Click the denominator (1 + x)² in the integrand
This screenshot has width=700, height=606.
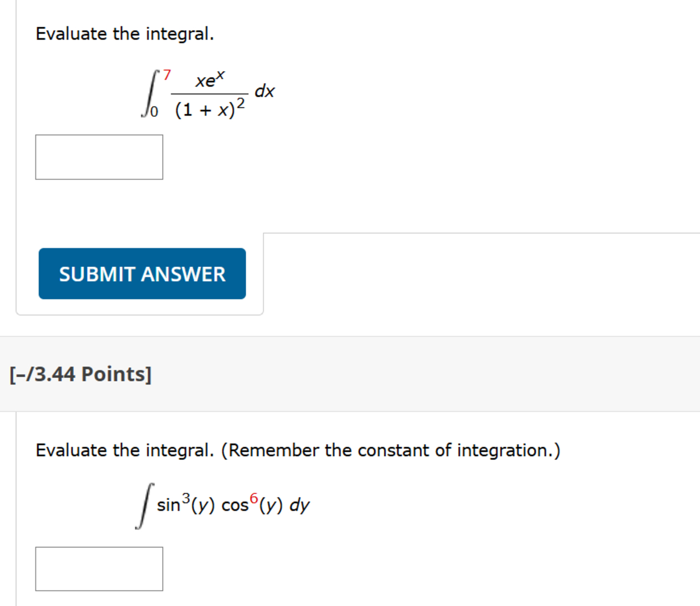[x=210, y=107]
